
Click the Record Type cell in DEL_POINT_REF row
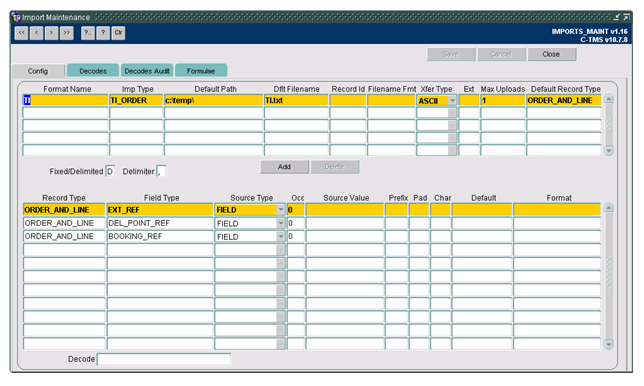pyautogui.click(x=64, y=223)
